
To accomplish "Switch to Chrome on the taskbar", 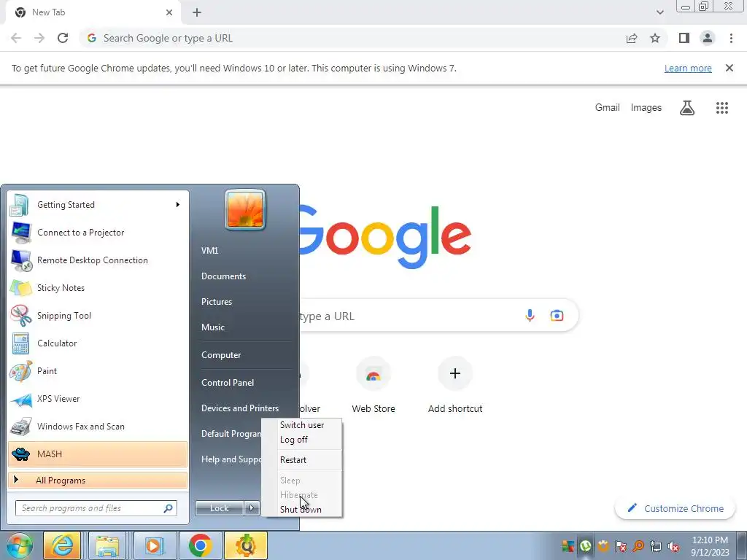I will [x=200, y=545].
